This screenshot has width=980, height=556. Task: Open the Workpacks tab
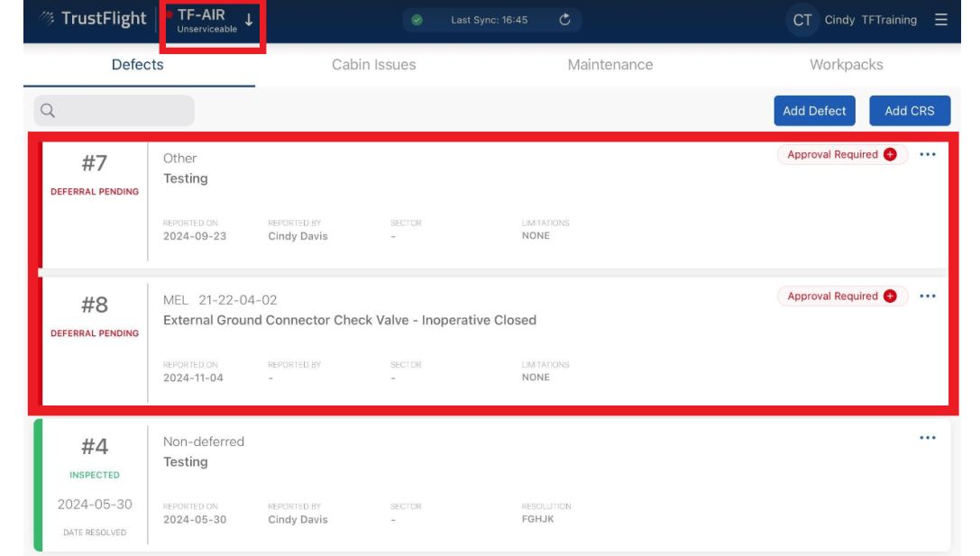point(846,65)
